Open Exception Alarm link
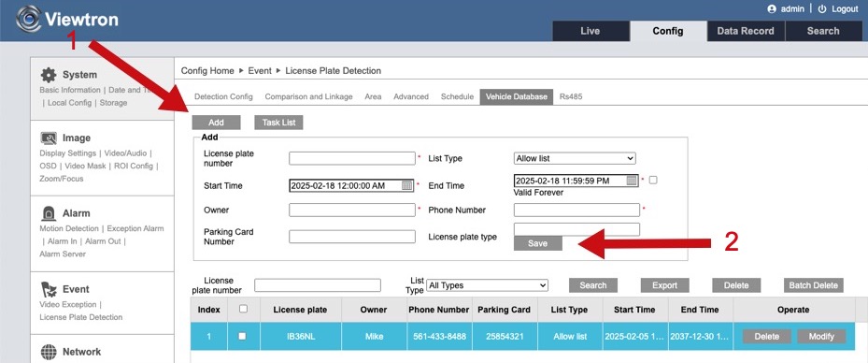868x363 pixels. pos(135,228)
